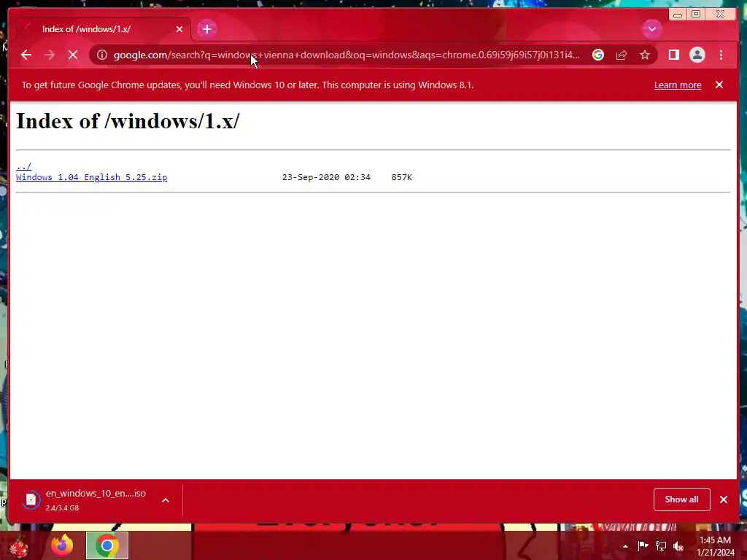Close the downloads bar
The image size is (747, 560).
tap(723, 499)
